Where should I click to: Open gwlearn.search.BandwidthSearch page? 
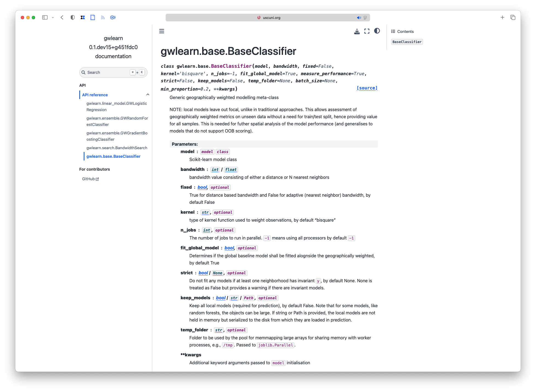[117, 148]
